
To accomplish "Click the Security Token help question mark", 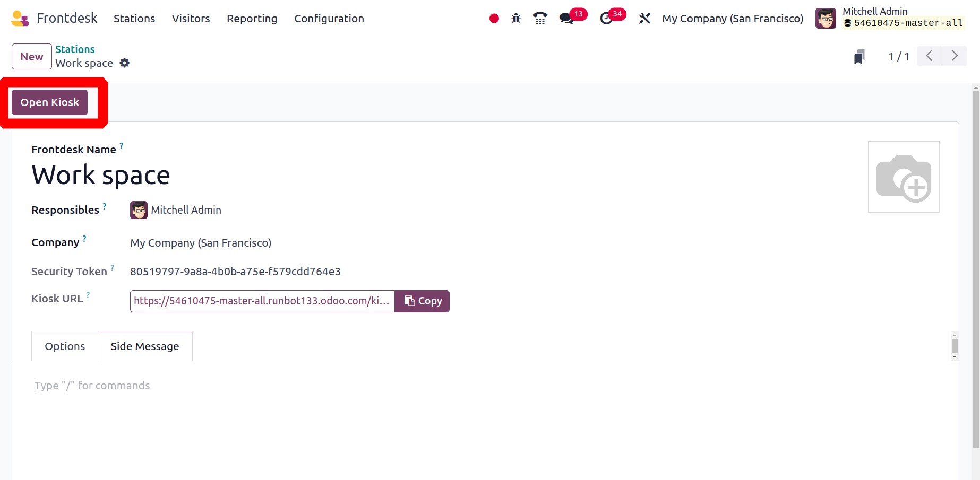I will coord(113,267).
